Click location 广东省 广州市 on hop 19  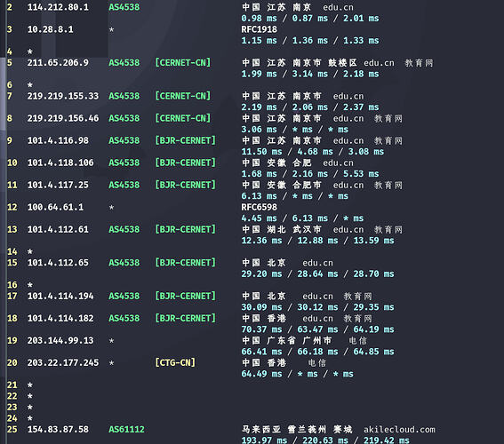(299, 341)
